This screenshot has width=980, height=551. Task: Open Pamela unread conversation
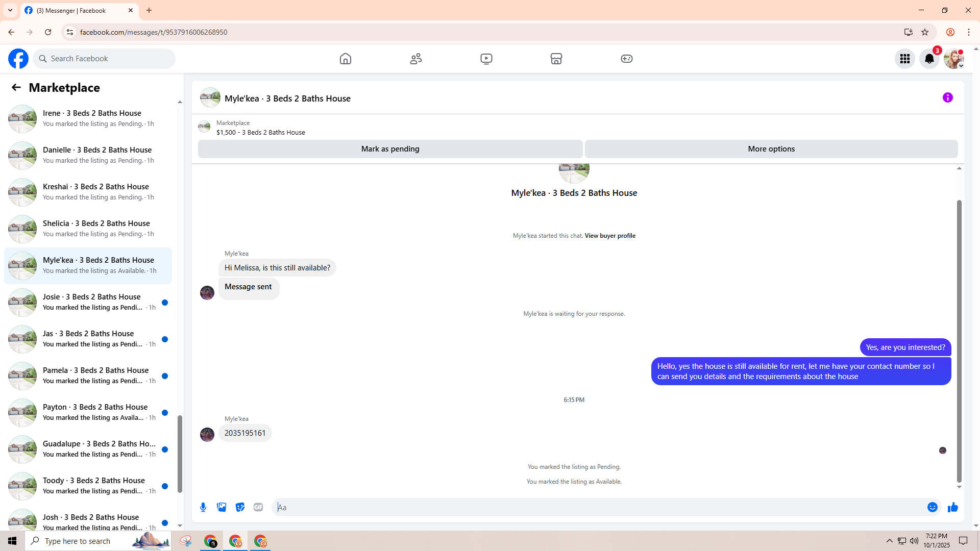(x=88, y=375)
